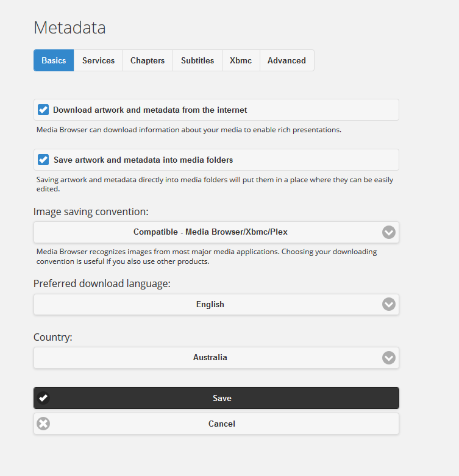Select the Xbmc tab

[241, 60]
